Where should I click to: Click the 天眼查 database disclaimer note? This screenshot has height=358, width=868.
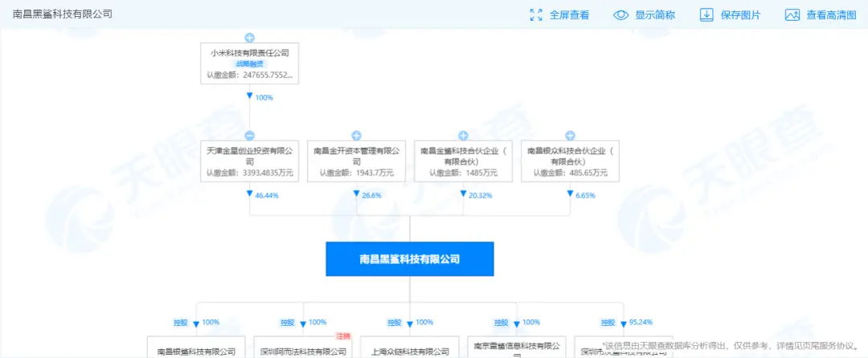click(730, 345)
